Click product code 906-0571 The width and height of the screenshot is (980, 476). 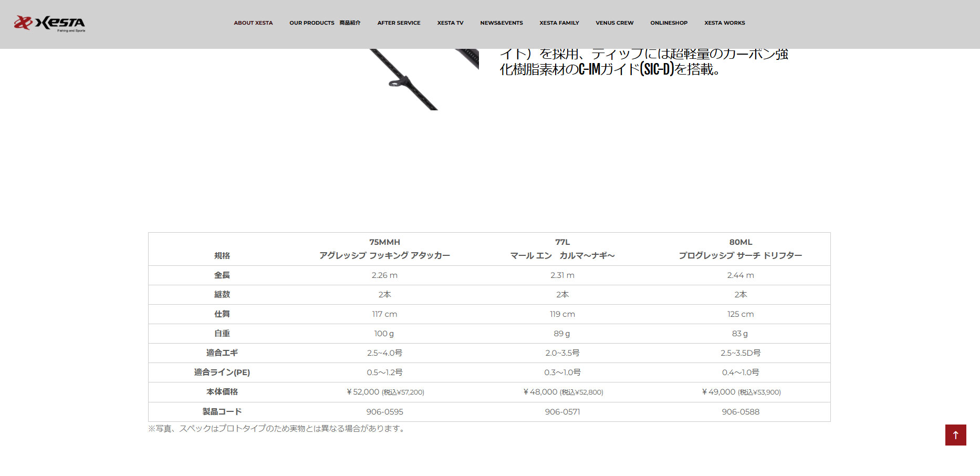click(x=562, y=412)
